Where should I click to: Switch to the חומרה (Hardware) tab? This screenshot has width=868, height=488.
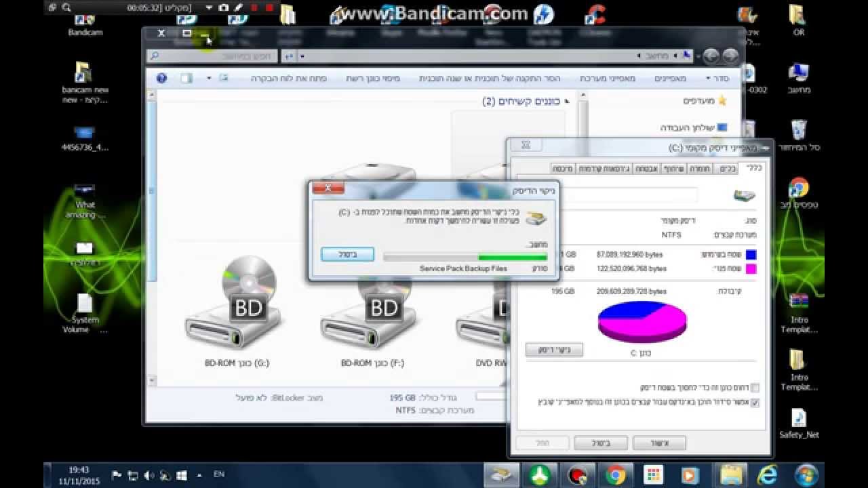point(701,169)
